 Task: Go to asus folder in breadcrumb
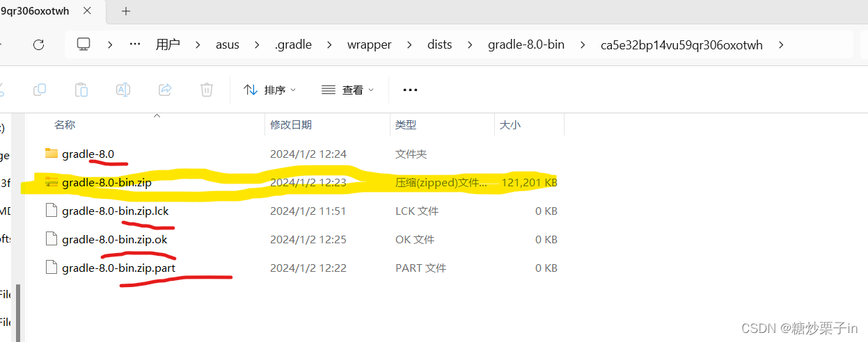(228, 44)
